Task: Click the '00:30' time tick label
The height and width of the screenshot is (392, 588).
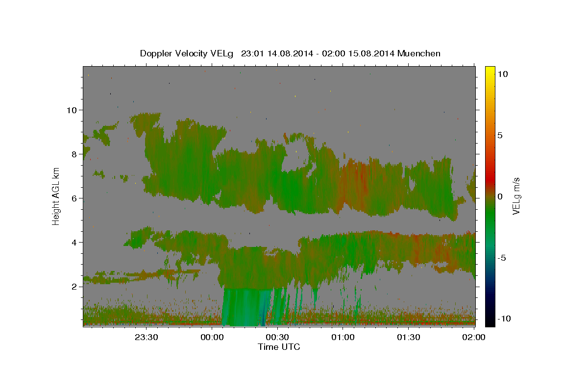Action: click(277, 337)
